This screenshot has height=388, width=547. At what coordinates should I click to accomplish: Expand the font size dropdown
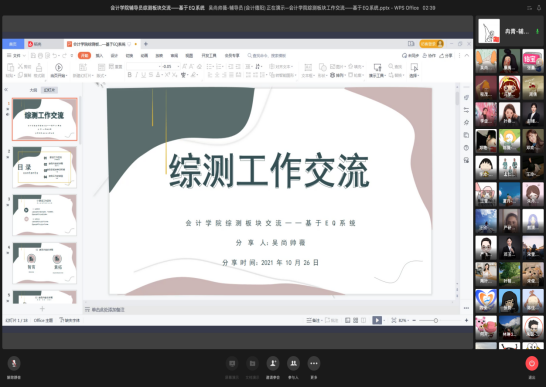[178, 66]
